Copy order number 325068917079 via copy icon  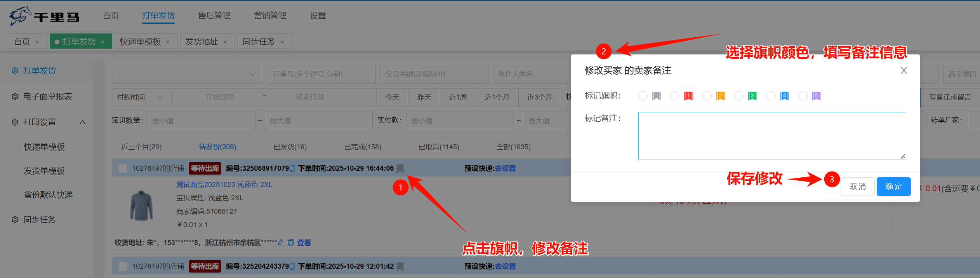point(292,168)
